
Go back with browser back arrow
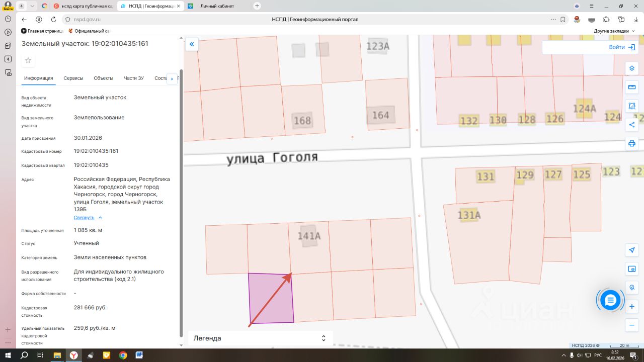24,20
